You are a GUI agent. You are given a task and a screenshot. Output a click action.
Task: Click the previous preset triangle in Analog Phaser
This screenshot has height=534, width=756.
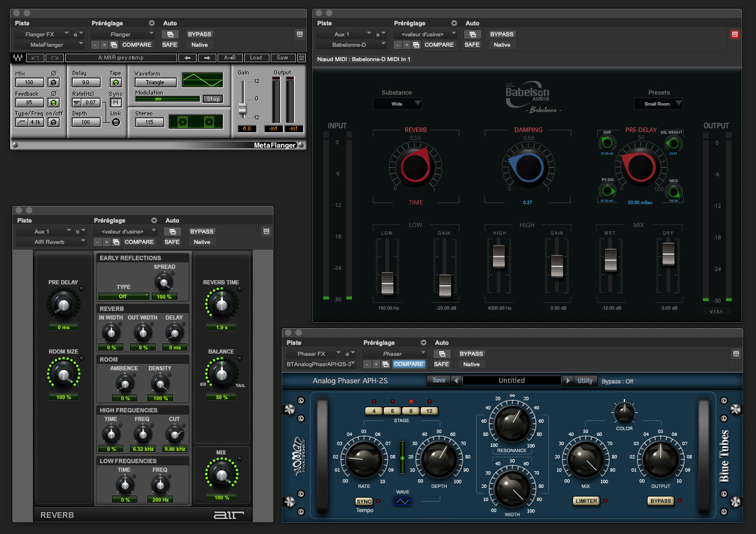(x=456, y=381)
